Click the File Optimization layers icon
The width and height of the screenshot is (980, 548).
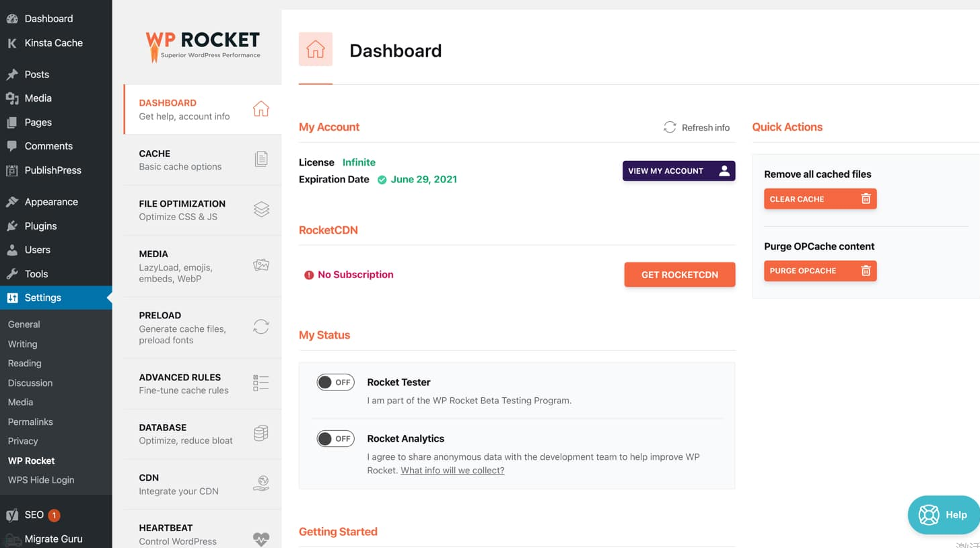[261, 209]
